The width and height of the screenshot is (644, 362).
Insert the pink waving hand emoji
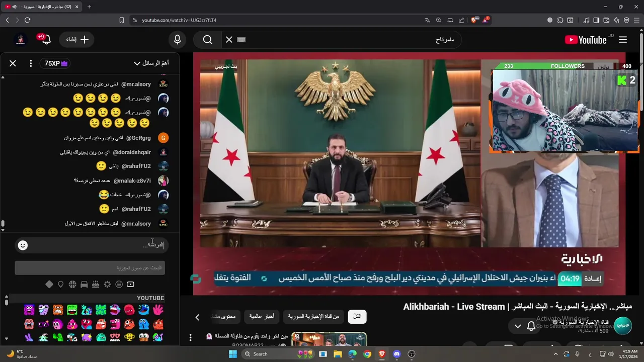click(158, 310)
